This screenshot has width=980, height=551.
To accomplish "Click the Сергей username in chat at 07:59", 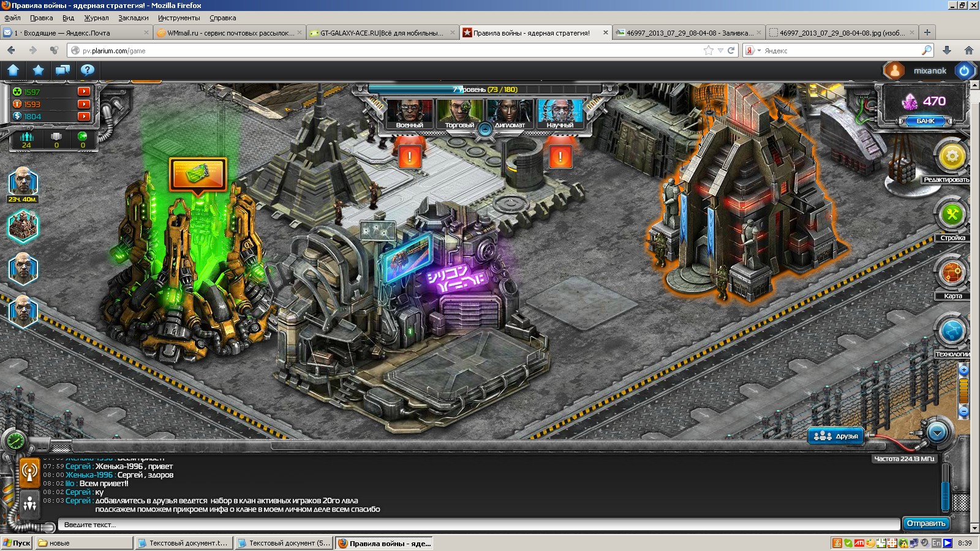I will 78,466.
